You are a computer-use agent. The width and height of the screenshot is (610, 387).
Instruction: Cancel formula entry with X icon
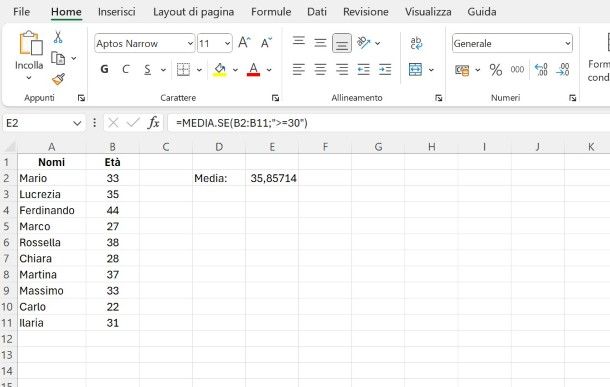point(113,123)
